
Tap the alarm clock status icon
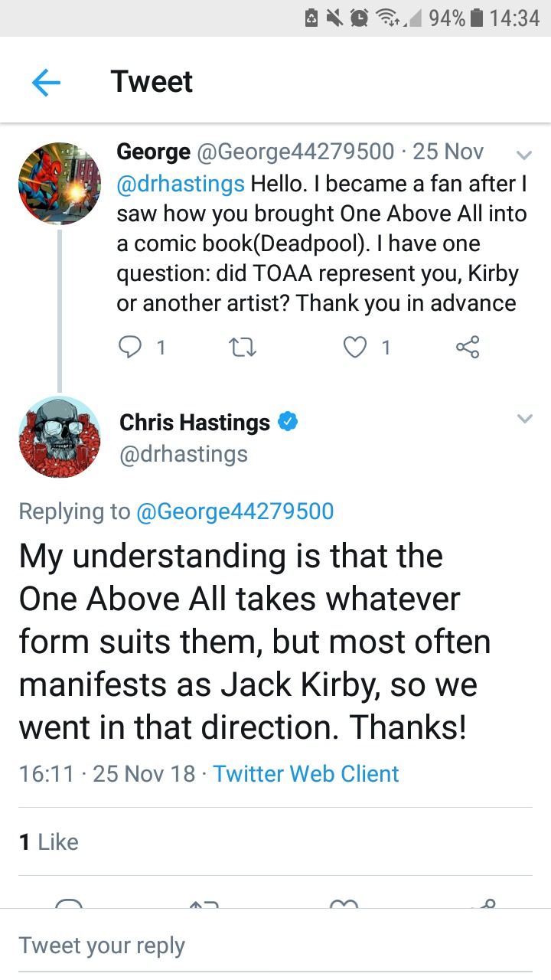point(358,18)
